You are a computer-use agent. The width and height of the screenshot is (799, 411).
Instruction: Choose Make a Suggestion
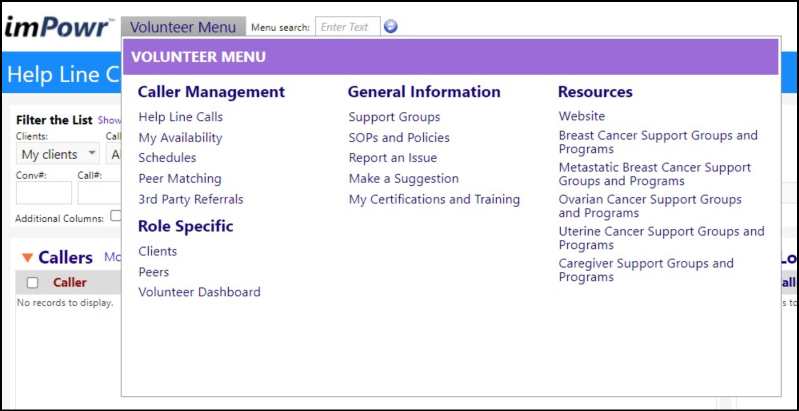(x=404, y=179)
